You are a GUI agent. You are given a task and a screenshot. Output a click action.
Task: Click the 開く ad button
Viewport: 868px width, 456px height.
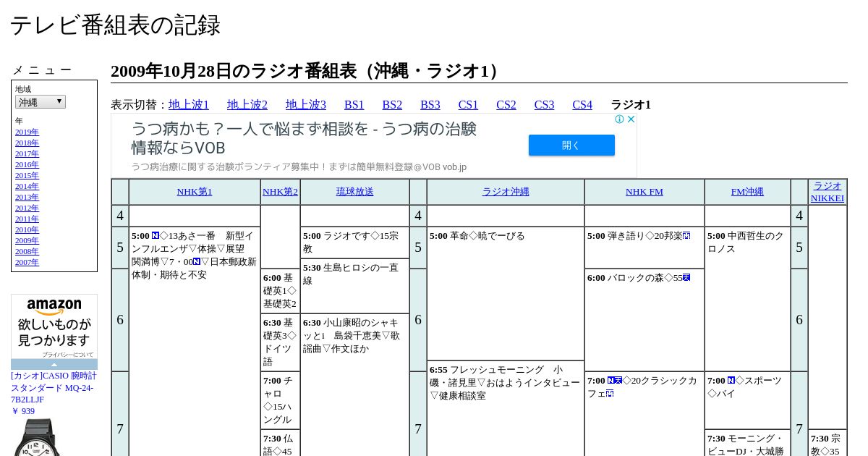[571, 145]
